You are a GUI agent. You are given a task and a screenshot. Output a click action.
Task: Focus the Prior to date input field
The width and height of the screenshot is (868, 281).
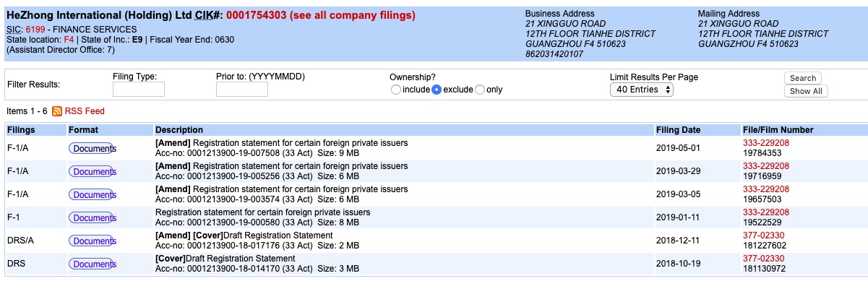tap(242, 90)
